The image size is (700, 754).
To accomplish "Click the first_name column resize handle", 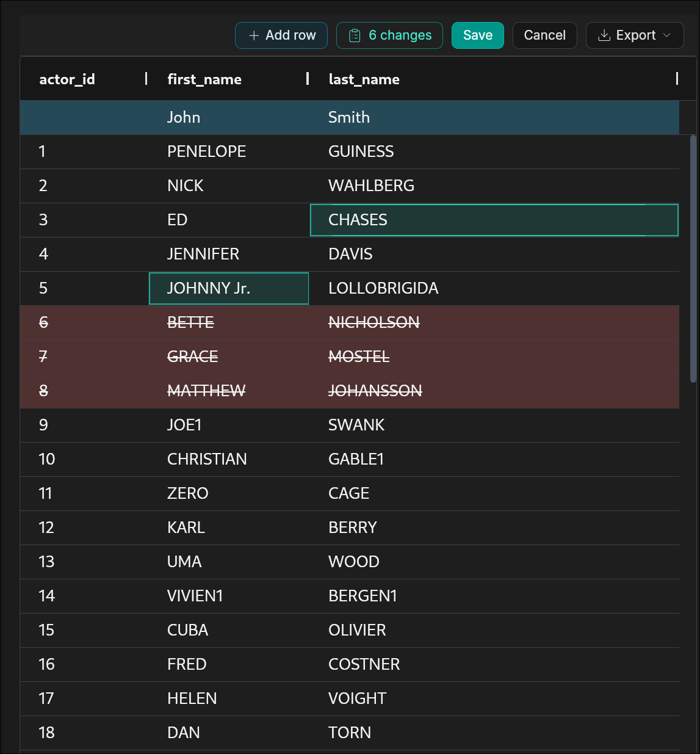I will (x=308, y=79).
